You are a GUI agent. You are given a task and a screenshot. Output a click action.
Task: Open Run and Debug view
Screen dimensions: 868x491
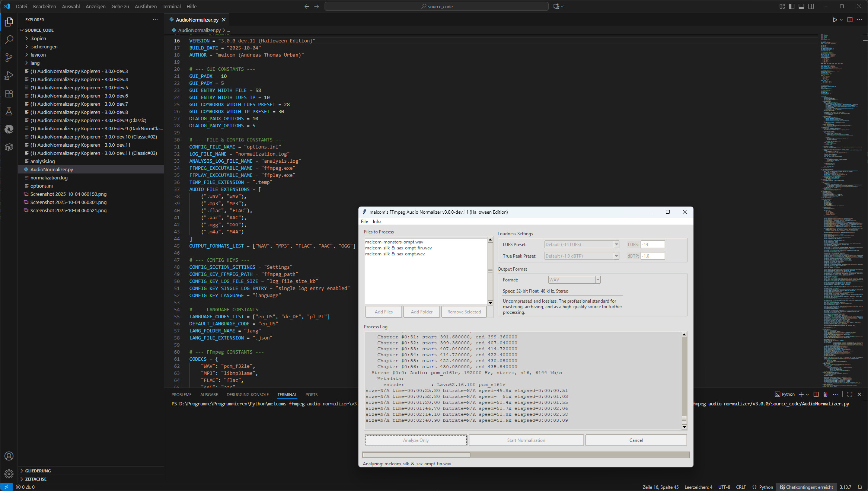tap(9, 76)
